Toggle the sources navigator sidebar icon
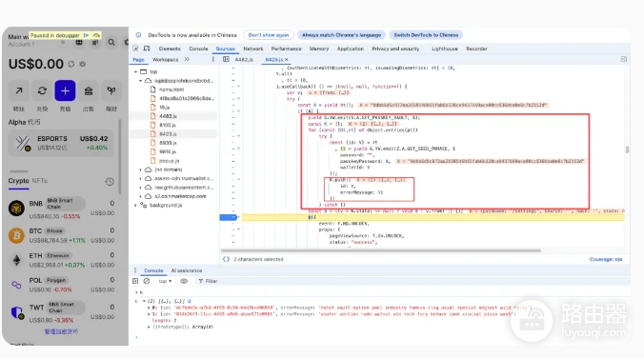Screen dimensions: 644x359 coord(226,60)
